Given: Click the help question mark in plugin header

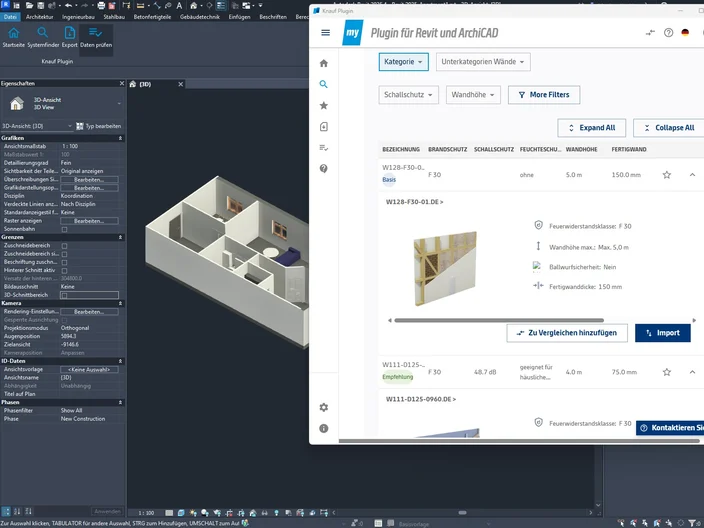Looking at the screenshot, I should coord(669,32).
